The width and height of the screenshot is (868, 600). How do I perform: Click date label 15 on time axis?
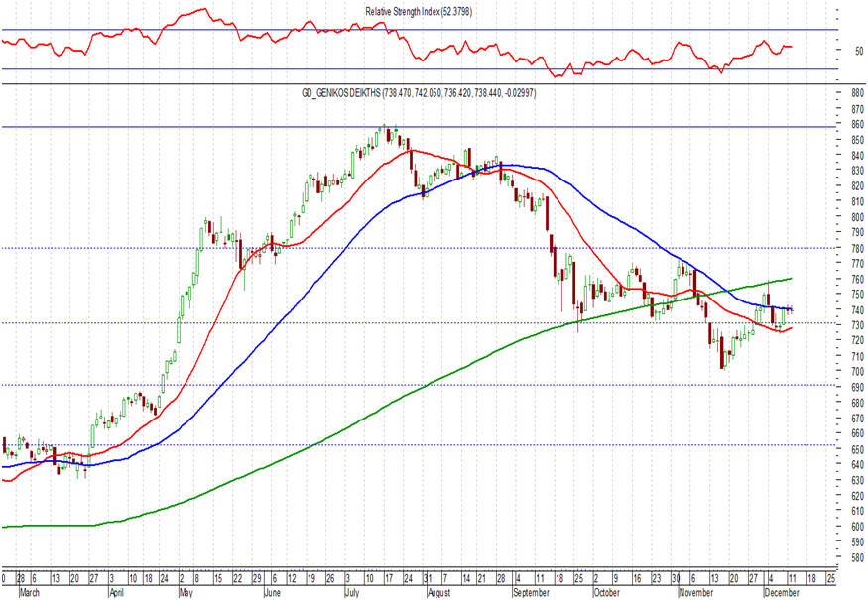pyautogui.click(x=218, y=578)
